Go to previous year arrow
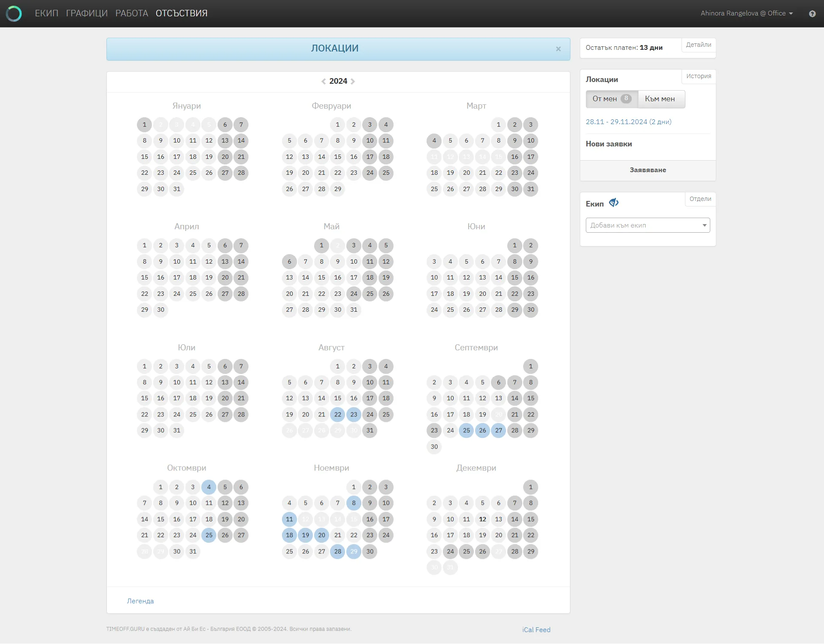 (324, 81)
